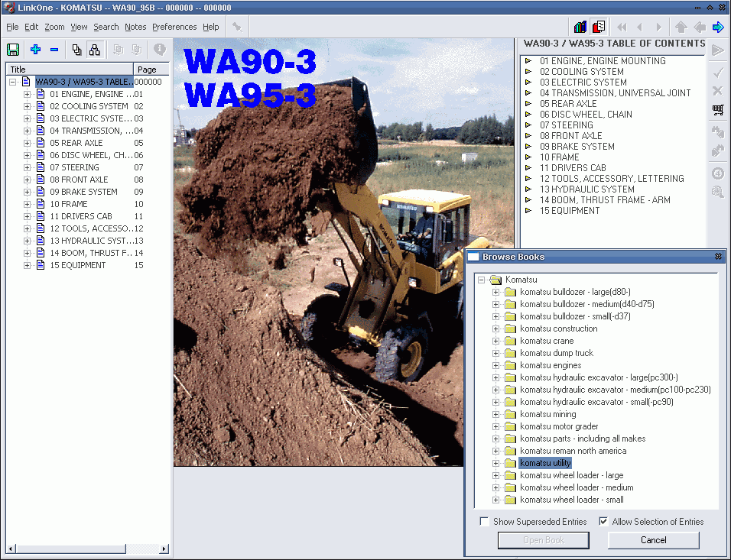This screenshot has width=731, height=560.
Task: Click the left panel horizontal scrollbar thumb
Action: pyautogui.click(x=70, y=549)
